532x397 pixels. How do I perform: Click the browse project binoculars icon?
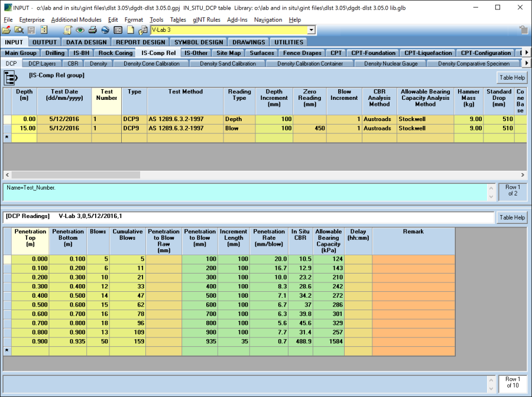point(19,30)
